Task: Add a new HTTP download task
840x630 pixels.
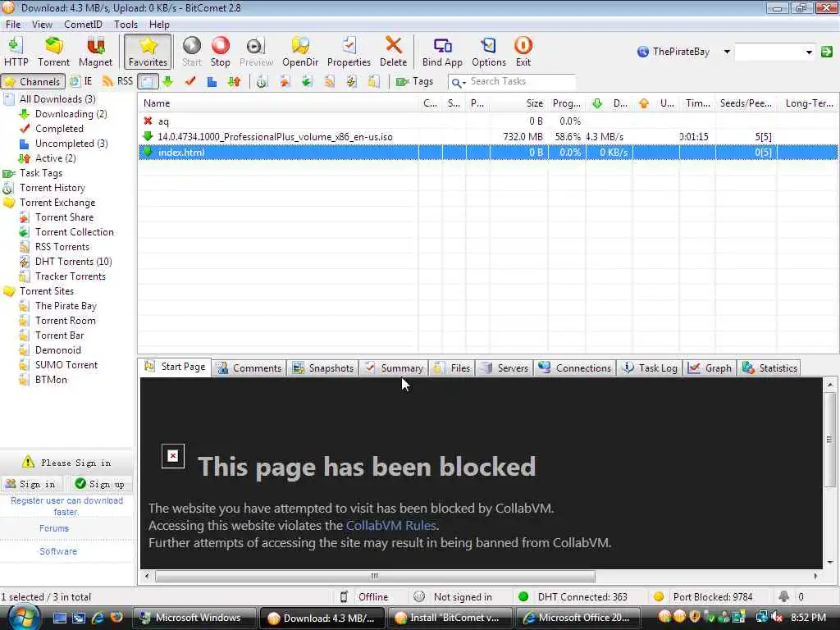Action: [x=16, y=52]
